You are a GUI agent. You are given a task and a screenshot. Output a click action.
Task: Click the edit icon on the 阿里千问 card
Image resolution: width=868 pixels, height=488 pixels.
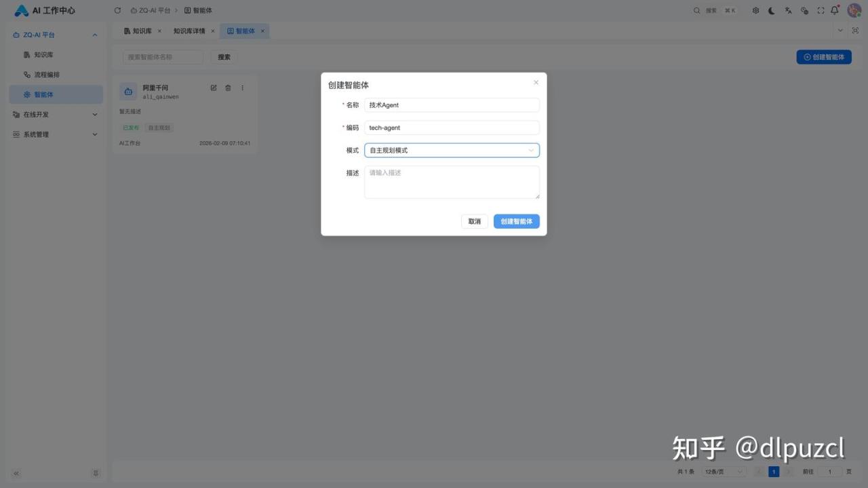click(x=214, y=88)
